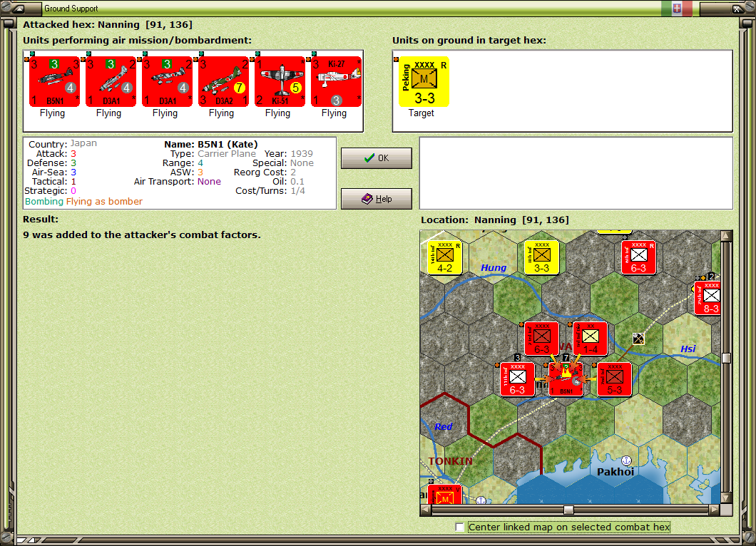Screen dimensions: 756x546
Task: Click the Italian flag icon in title bar
Action: click(x=677, y=8)
